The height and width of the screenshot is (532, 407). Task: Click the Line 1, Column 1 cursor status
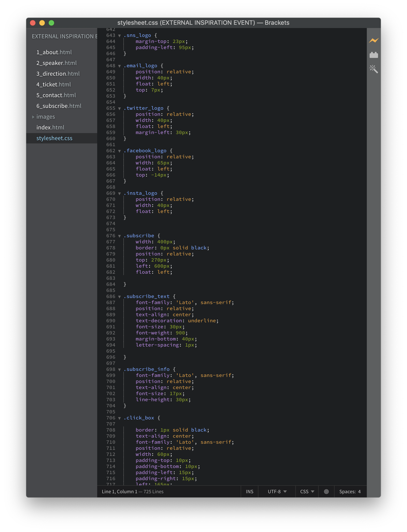(x=119, y=491)
